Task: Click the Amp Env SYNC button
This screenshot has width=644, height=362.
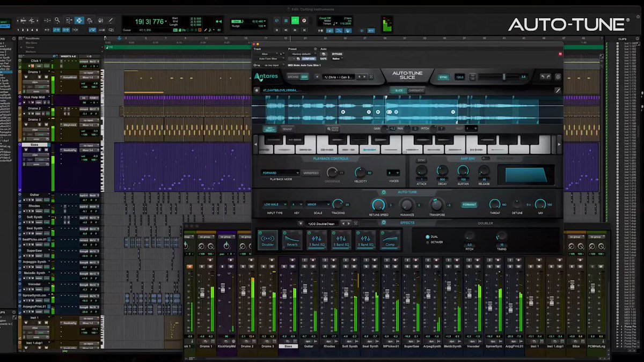Action: [421, 160]
